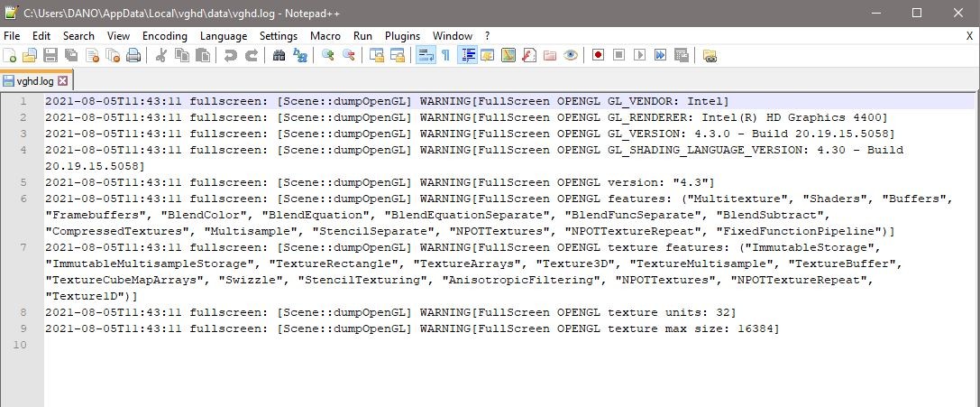The image size is (980, 407).
Task: Click the Redo arrow icon
Action: click(252, 56)
